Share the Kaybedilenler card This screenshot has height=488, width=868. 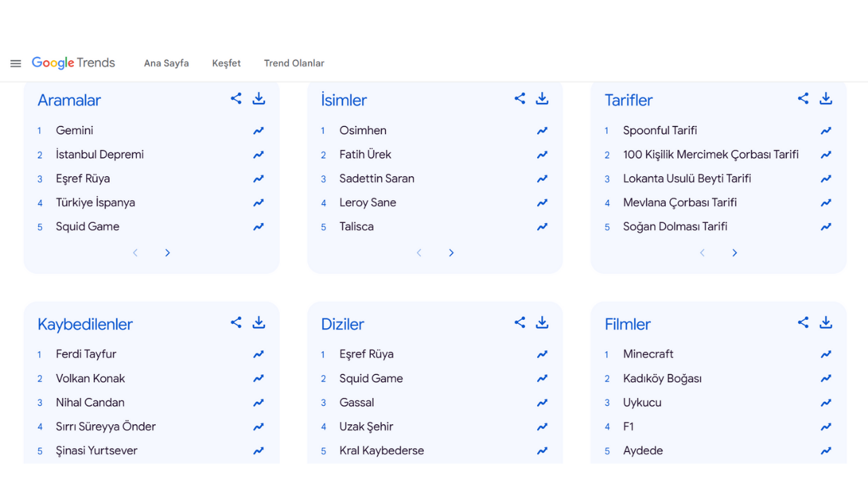[236, 323]
